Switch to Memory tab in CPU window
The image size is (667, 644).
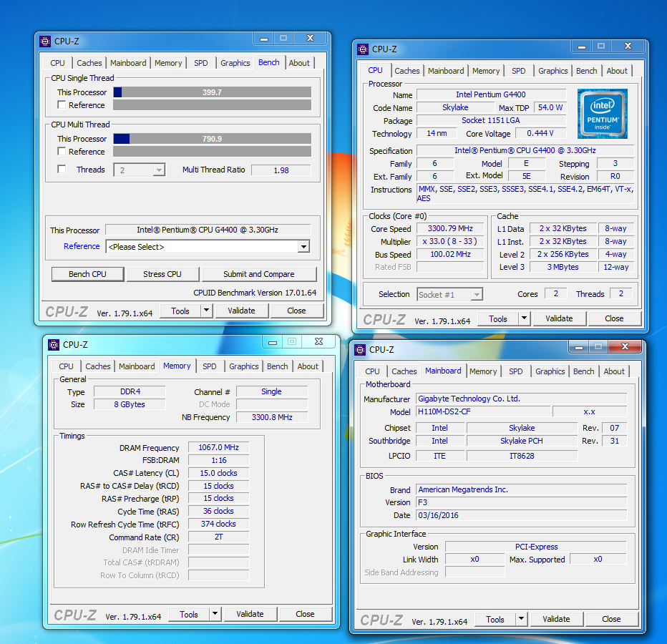[x=486, y=71]
